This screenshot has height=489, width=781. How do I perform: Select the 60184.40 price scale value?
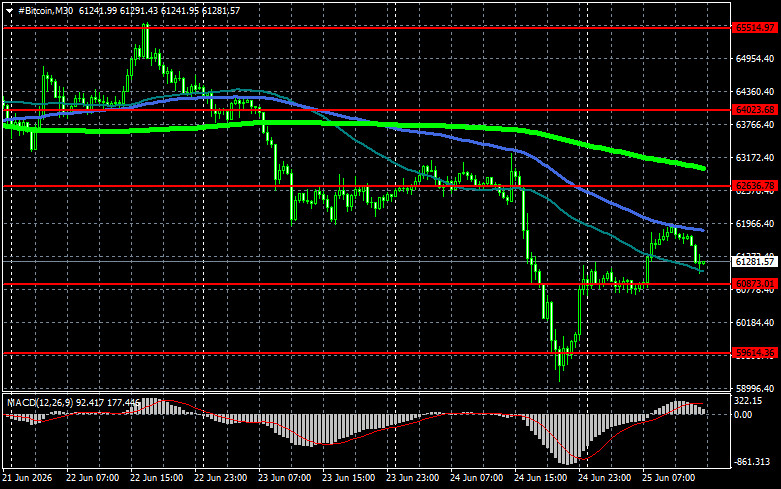point(755,323)
